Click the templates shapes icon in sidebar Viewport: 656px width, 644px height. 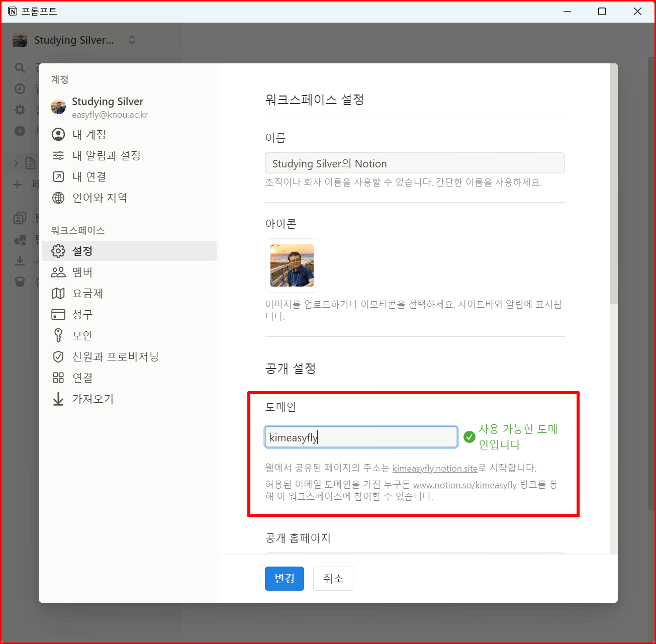point(20,239)
